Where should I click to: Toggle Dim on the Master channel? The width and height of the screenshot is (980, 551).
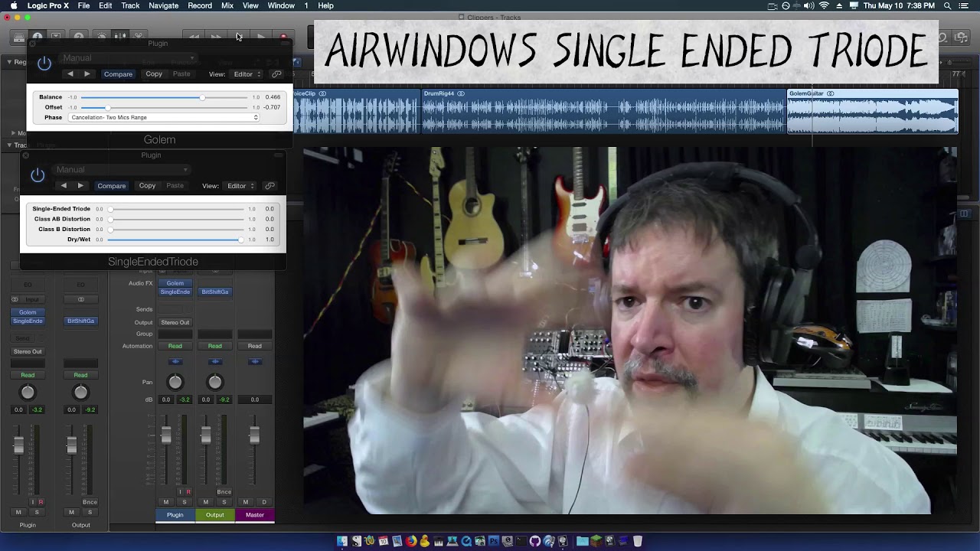click(264, 503)
